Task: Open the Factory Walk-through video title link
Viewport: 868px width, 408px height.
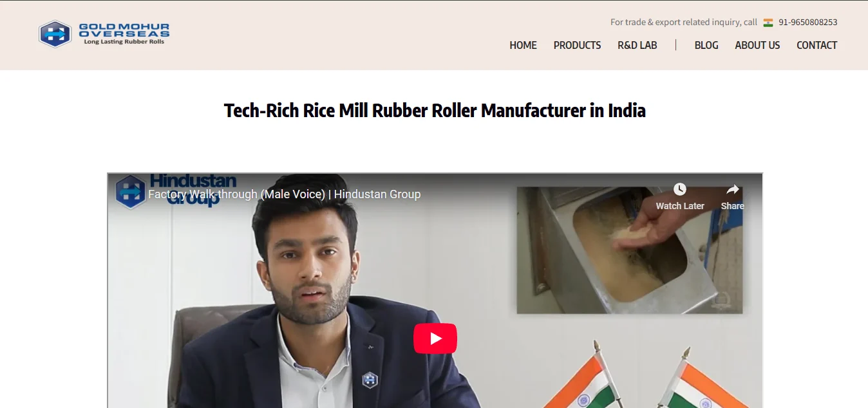Action: coord(285,194)
